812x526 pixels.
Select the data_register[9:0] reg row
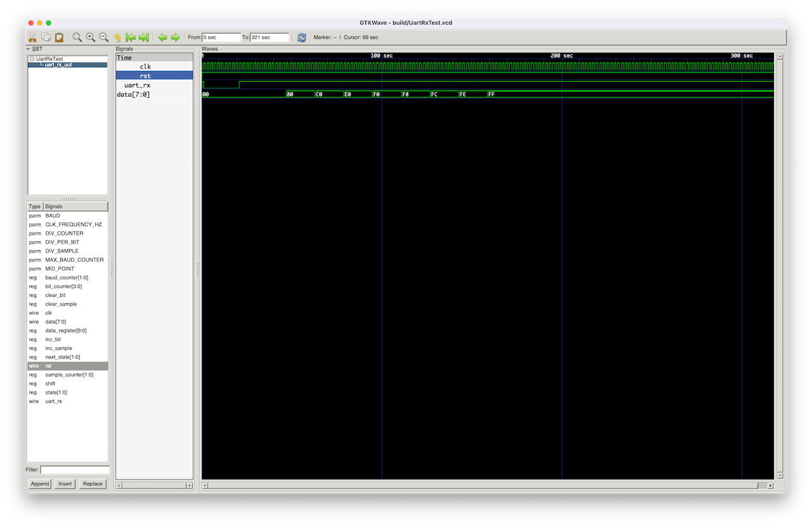tap(67, 331)
